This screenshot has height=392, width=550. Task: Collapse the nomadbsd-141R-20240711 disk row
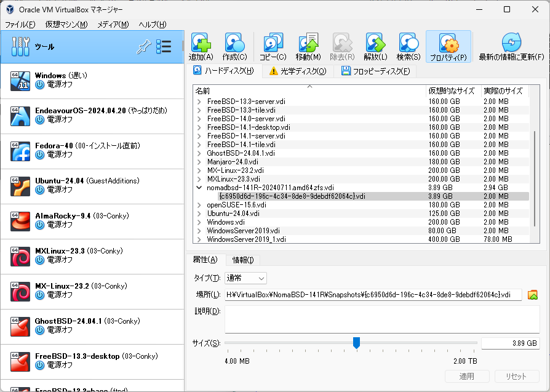pyautogui.click(x=199, y=188)
